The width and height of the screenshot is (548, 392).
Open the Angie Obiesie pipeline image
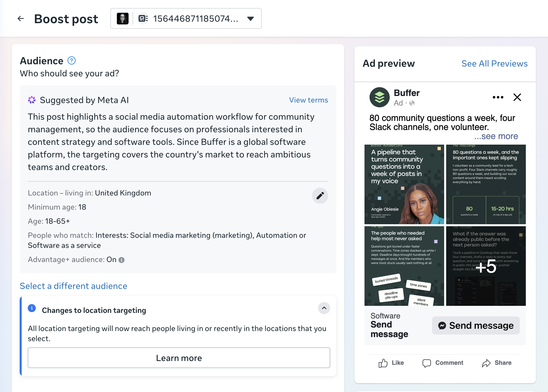point(404,184)
